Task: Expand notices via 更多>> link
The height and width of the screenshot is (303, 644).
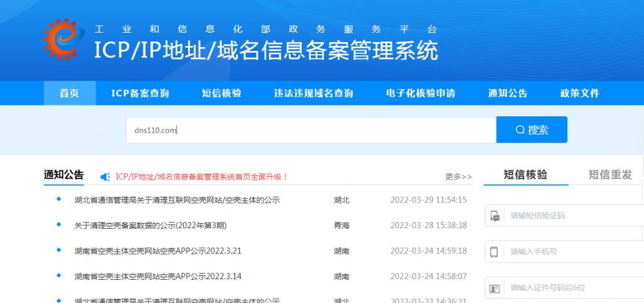Action: [458, 177]
